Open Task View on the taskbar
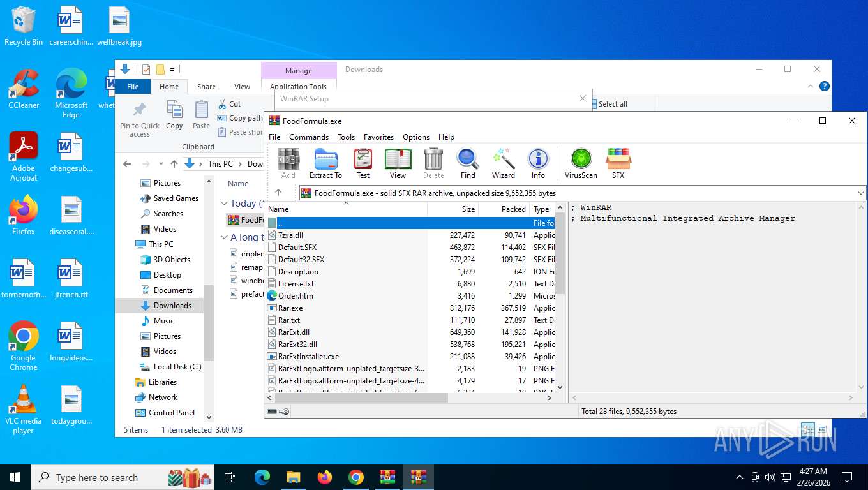This screenshot has height=490, width=868. click(x=230, y=477)
